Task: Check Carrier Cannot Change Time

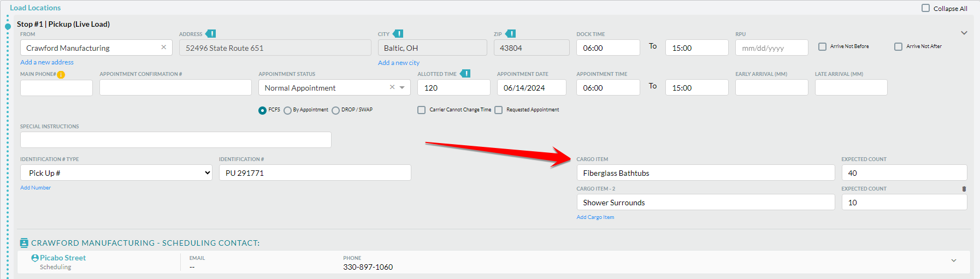Action: click(x=421, y=110)
